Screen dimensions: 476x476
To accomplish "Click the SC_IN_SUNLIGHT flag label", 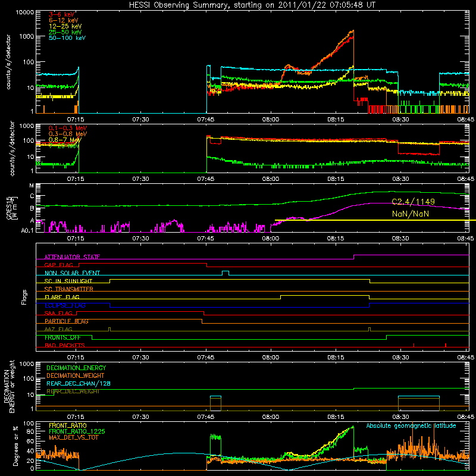I will pyautogui.click(x=68, y=281).
